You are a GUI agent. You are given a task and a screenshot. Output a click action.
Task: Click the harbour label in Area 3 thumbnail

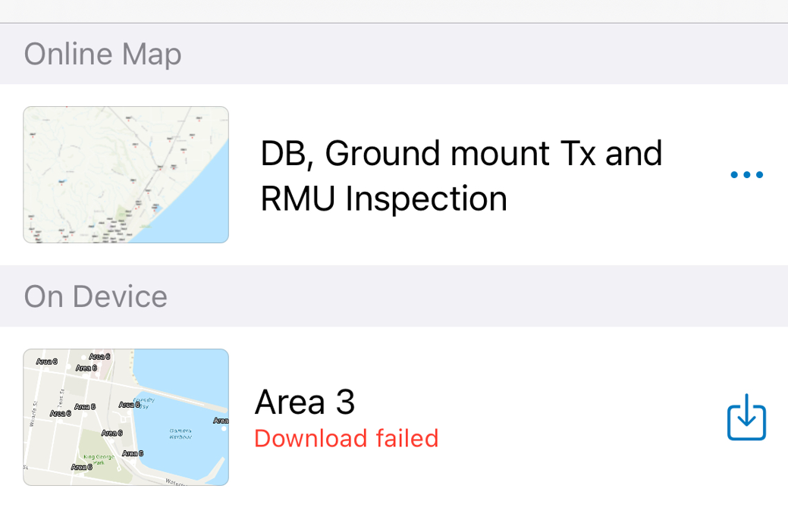180,433
